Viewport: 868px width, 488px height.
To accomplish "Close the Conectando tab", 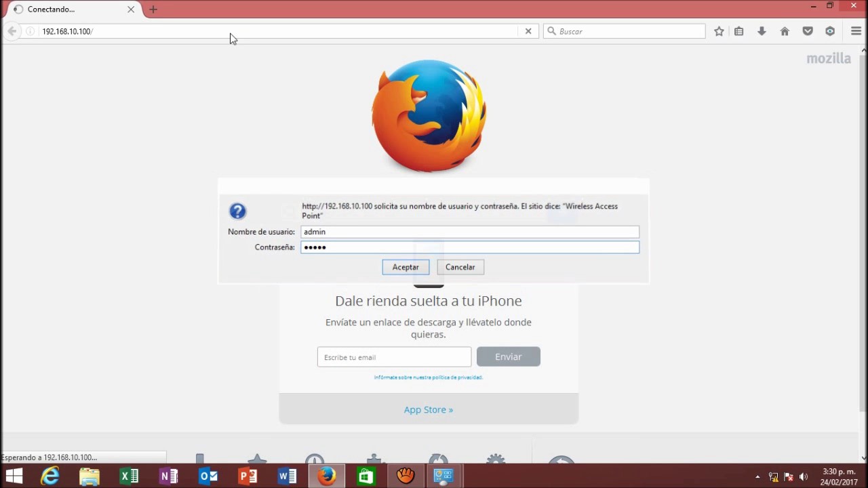I will 131,9.
